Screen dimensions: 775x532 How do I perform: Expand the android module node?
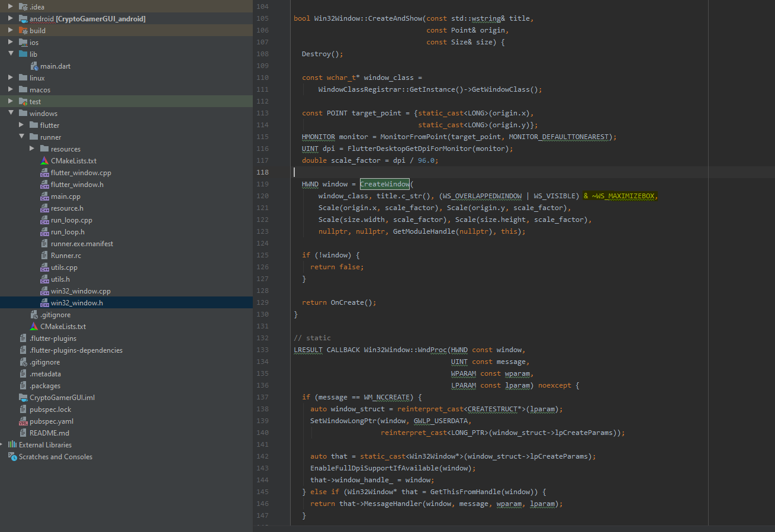pyautogui.click(x=9, y=18)
